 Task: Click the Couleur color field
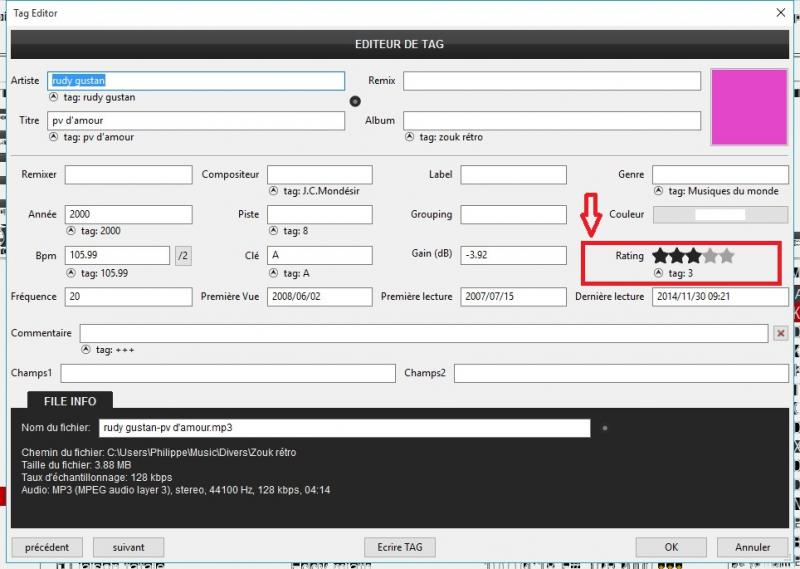(720, 214)
